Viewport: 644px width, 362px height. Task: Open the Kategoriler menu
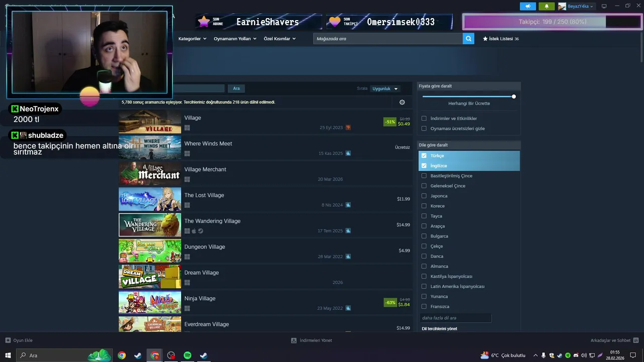tap(192, 39)
